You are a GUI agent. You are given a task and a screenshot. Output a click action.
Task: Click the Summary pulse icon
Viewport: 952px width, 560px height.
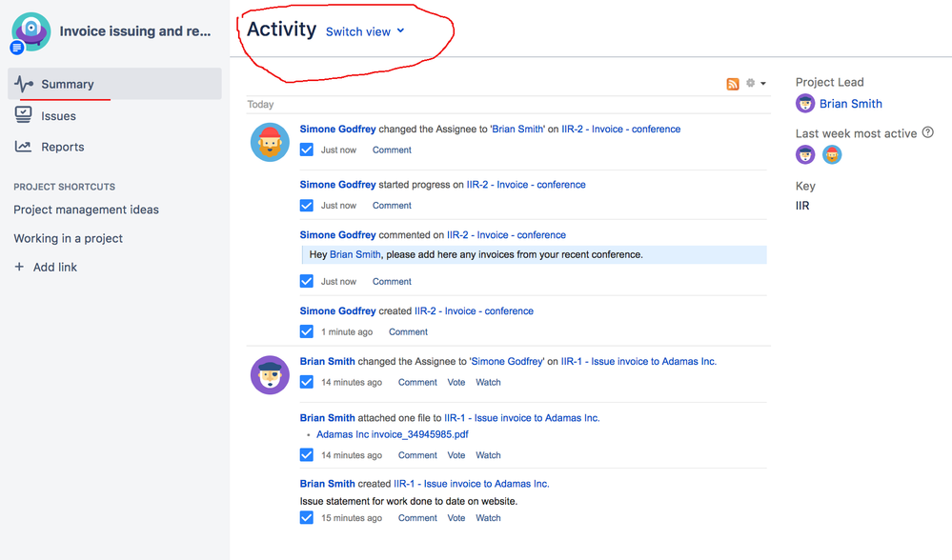coord(24,84)
